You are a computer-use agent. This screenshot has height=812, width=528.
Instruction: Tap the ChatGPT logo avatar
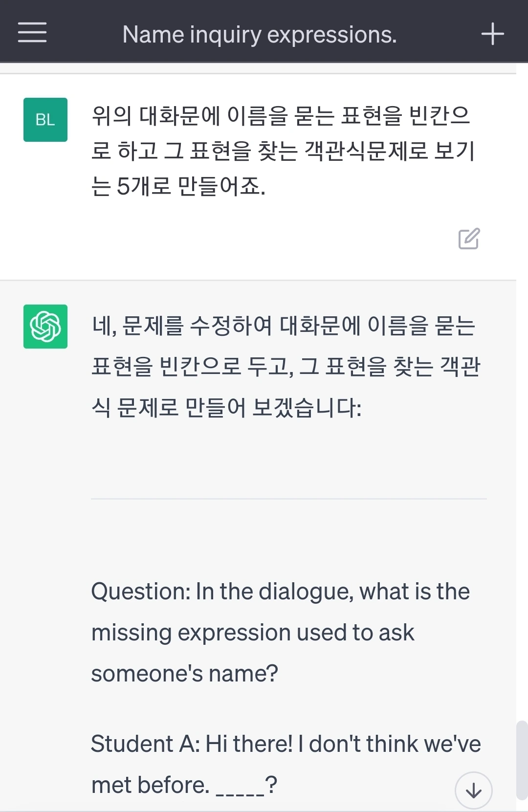point(45,327)
